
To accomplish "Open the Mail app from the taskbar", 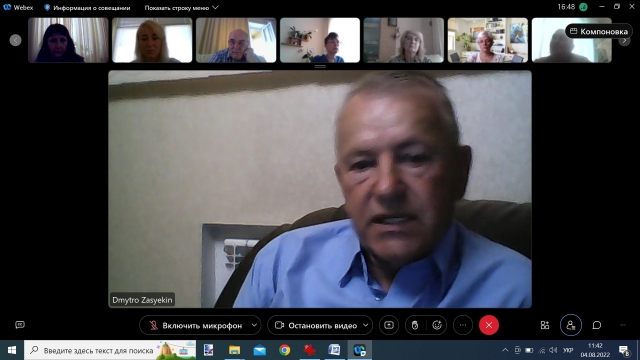I will [x=260, y=350].
